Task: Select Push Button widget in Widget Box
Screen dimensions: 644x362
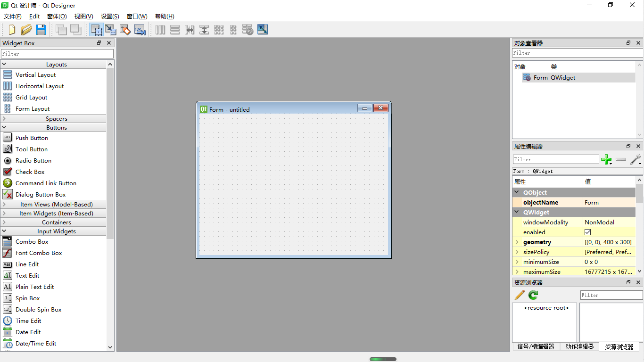Action: 53,138
